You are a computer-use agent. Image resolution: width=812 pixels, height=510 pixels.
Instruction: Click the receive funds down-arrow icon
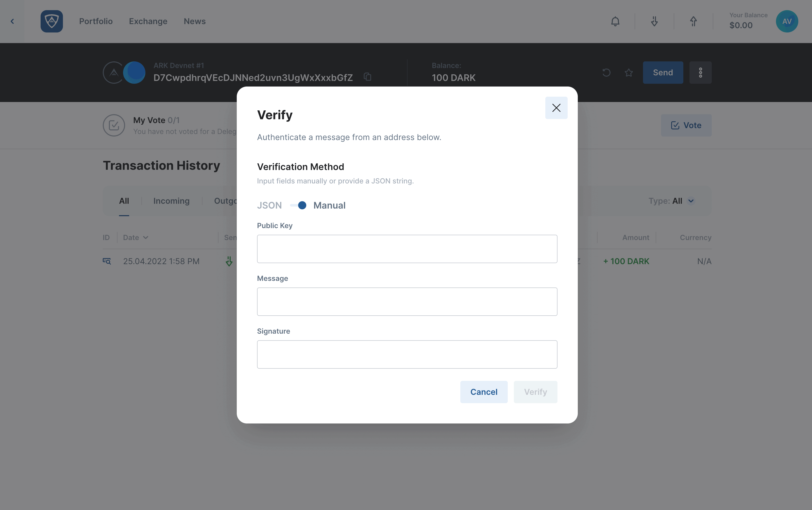654,21
